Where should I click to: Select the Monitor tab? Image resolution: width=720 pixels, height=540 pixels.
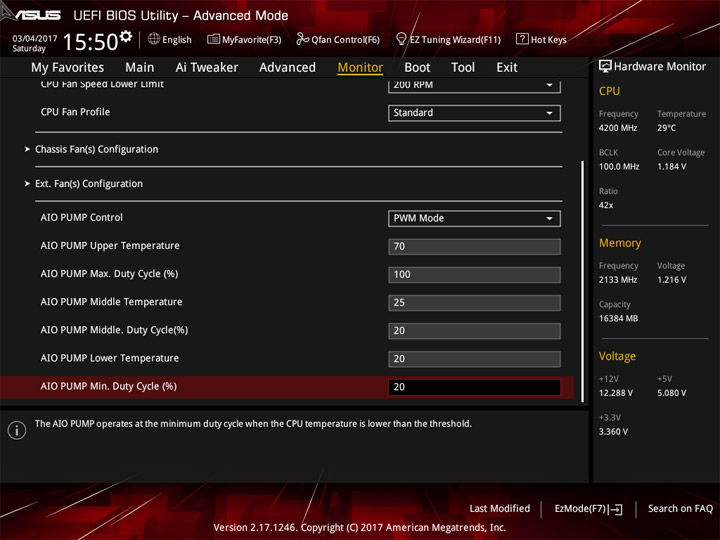click(360, 68)
